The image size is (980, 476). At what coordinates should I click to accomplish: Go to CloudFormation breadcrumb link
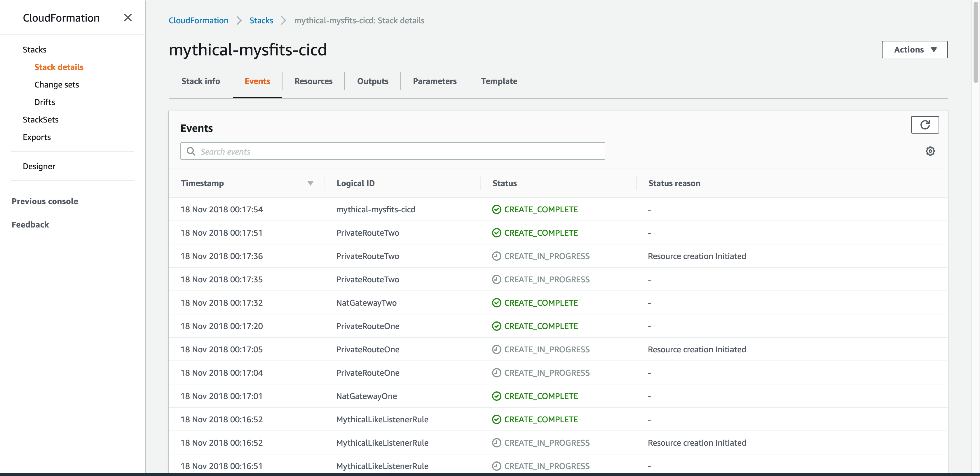click(x=198, y=20)
